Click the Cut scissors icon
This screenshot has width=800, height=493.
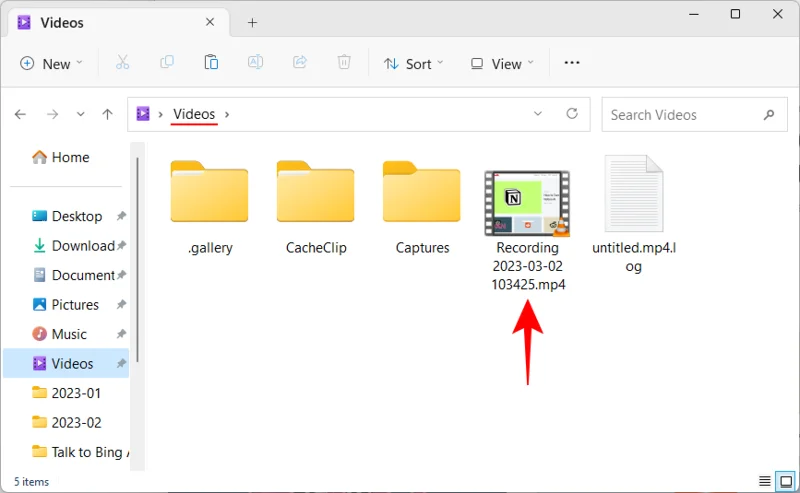click(x=122, y=63)
